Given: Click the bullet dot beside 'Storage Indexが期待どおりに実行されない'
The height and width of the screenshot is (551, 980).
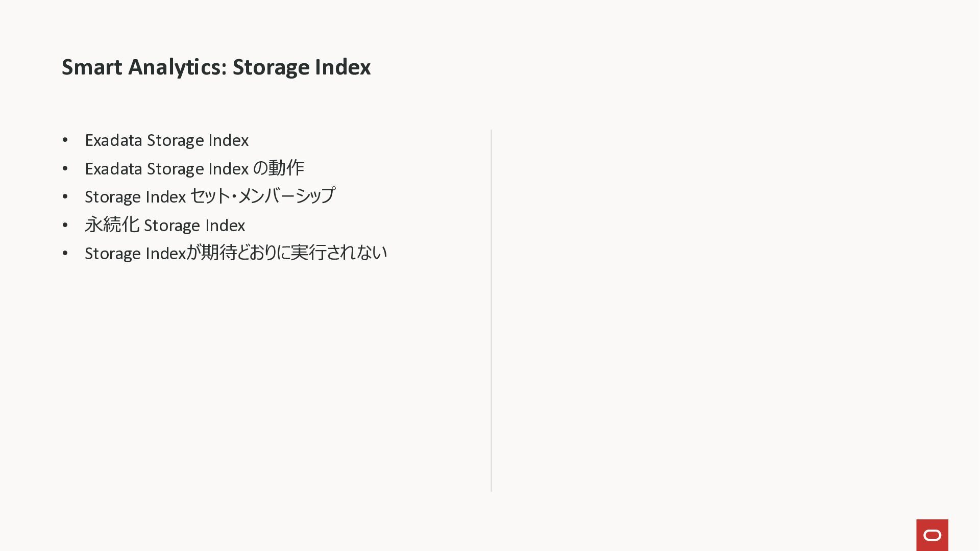Looking at the screenshot, I should tap(65, 253).
